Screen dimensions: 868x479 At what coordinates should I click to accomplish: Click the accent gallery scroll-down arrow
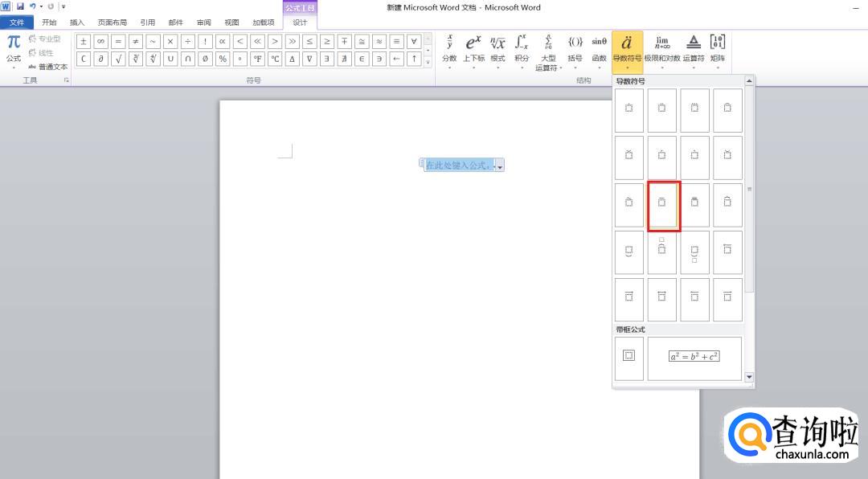tap(750, 377)
